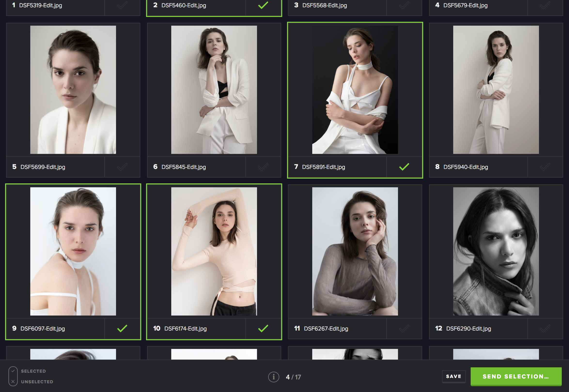This screenshot has width=569, height=392.
Task: Open thumbnail of DSF5940-Edit.jpg arms crossed photo
Action: point(496,90)
